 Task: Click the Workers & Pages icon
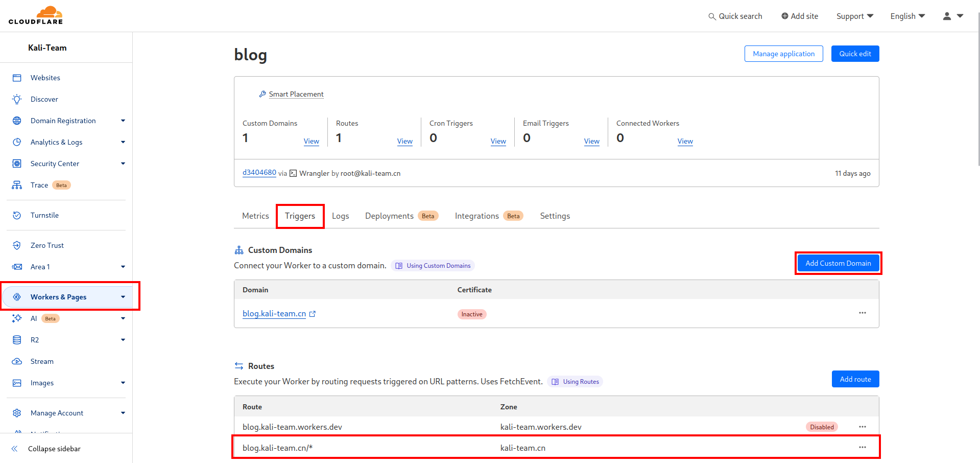(17, 297)
